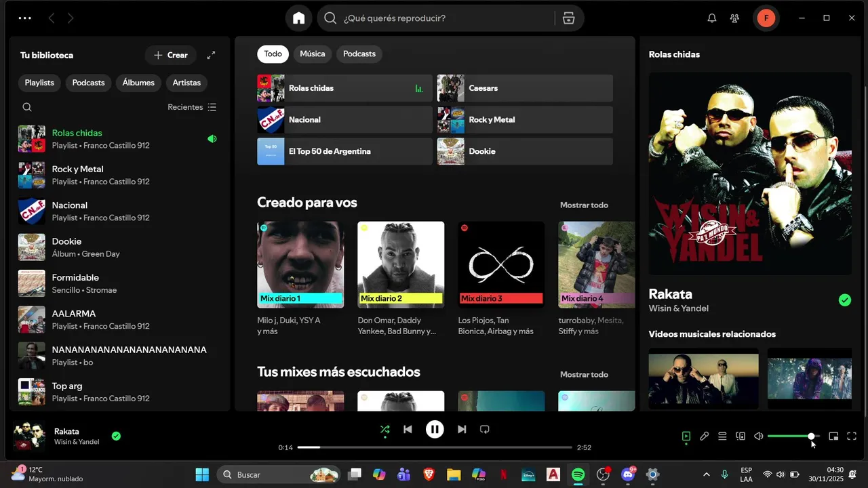
Task: Click green check beside Rakata in player bar
Action: tap(116, 436)
